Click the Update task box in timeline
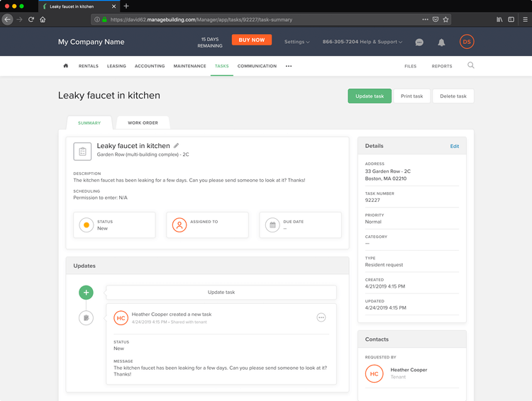 221,292
